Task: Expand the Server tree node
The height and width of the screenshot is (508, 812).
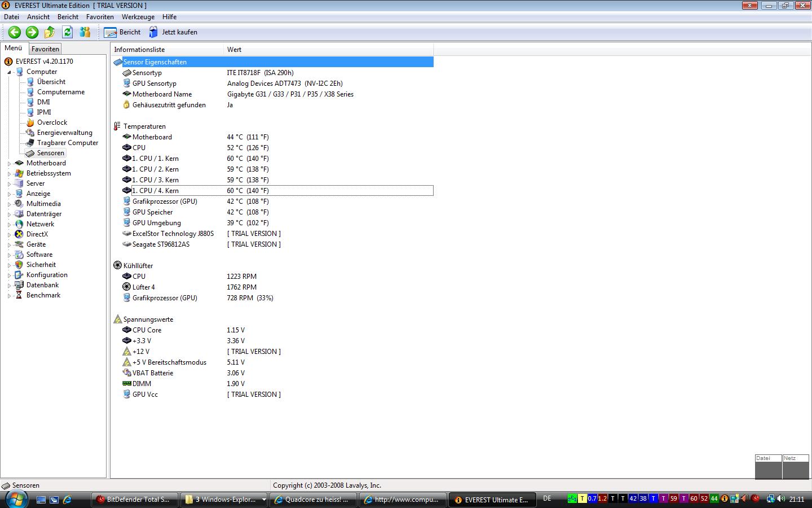Action: (x=9, y=184)
